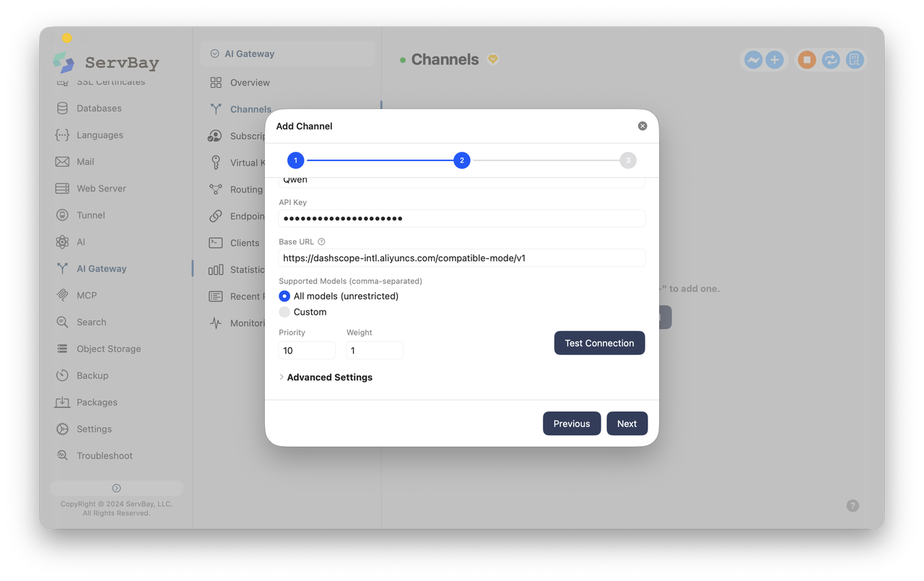Click the Routing nodes icon
This screenshot has height=581, width=924.
click(x=216, y=189)
